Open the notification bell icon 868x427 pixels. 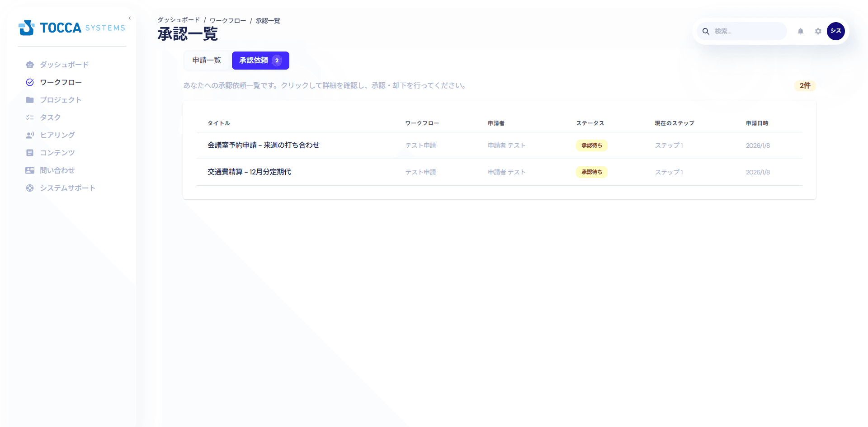(x=800, y=31)
